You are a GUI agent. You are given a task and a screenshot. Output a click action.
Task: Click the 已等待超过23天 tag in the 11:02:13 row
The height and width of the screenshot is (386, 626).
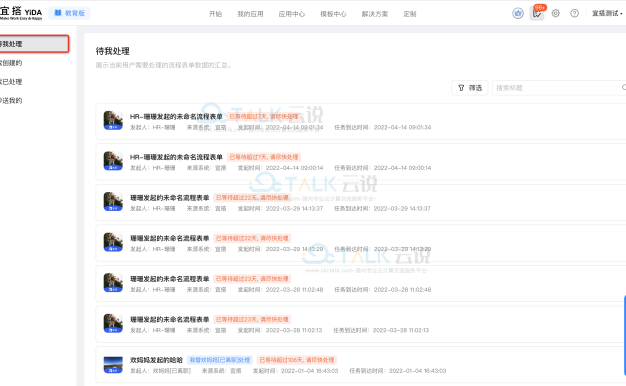click(x=252, y=319)
